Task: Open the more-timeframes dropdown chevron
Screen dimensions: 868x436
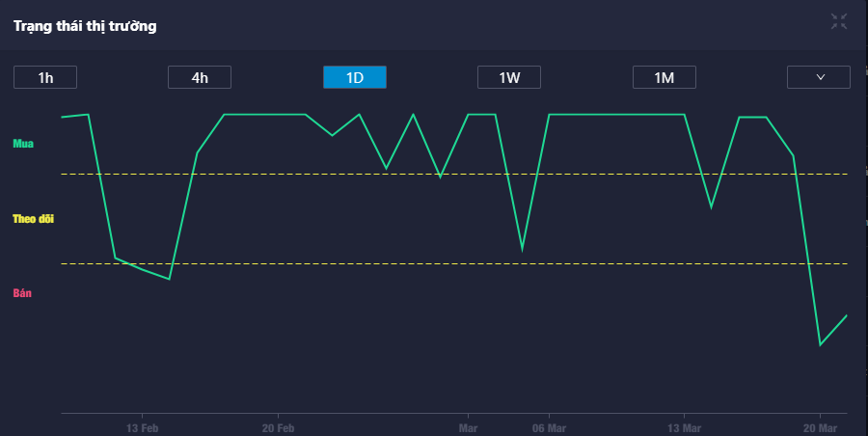Action: 819,77
